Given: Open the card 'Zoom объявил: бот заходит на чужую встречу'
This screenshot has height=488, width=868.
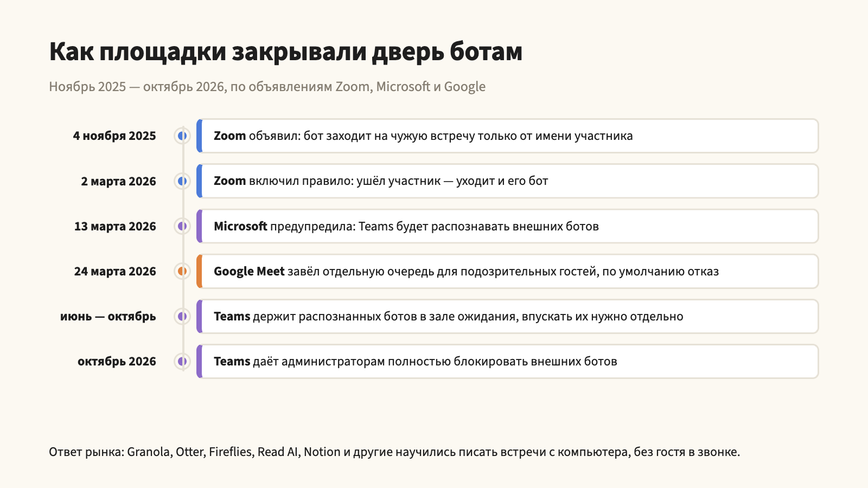Looking at the screenshot, I should 507,136.
